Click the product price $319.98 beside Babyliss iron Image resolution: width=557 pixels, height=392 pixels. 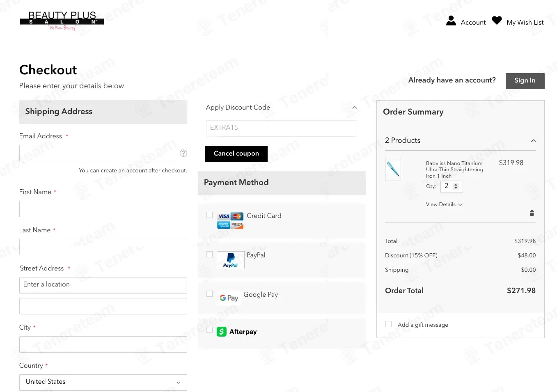click(x=511, y=163)
